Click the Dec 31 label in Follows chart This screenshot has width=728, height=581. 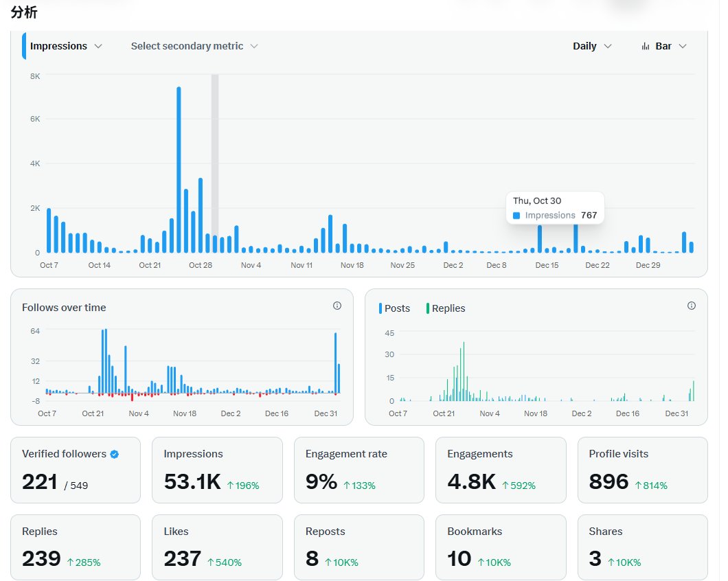click(x=326, y=413)
